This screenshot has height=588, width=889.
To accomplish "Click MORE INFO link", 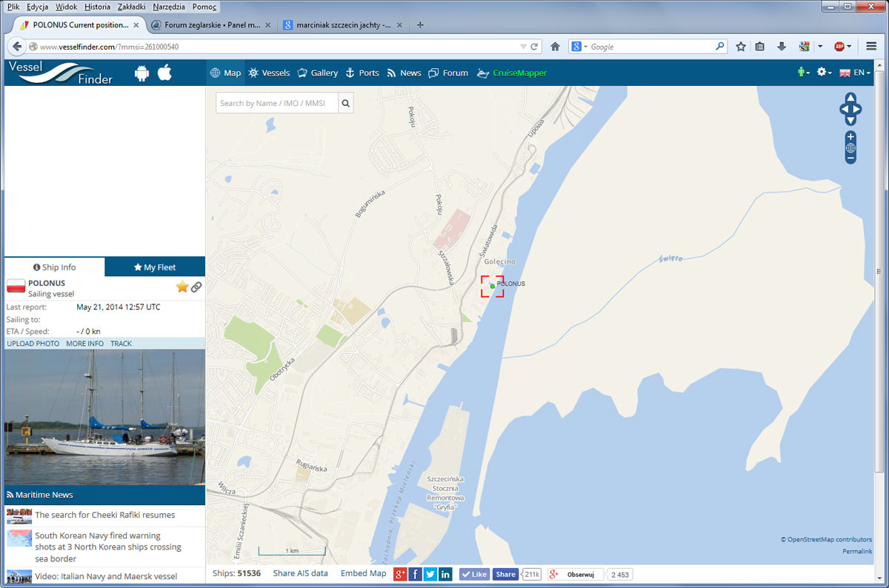I will tap(85, 344).
